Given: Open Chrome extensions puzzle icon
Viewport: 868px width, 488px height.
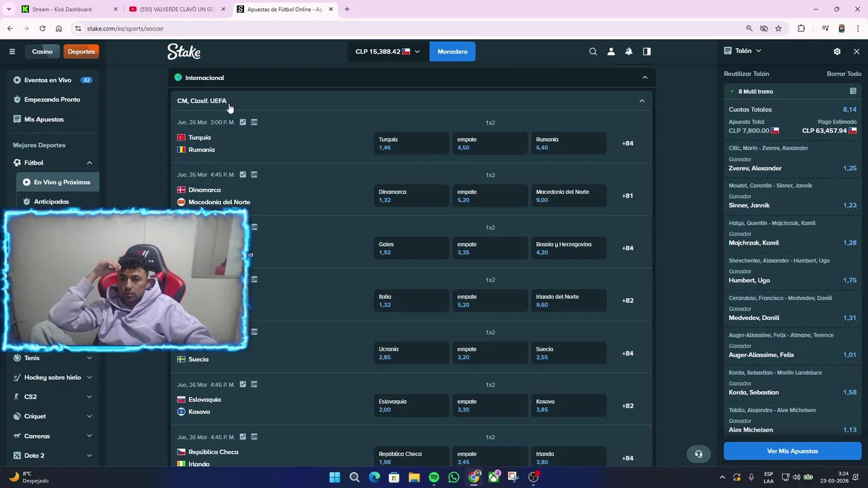Looking at the screenshot, I should coord(802,28).
